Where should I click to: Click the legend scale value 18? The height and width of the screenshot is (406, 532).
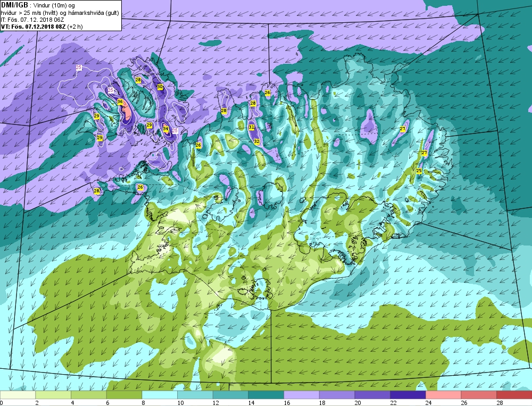point(322,403)
